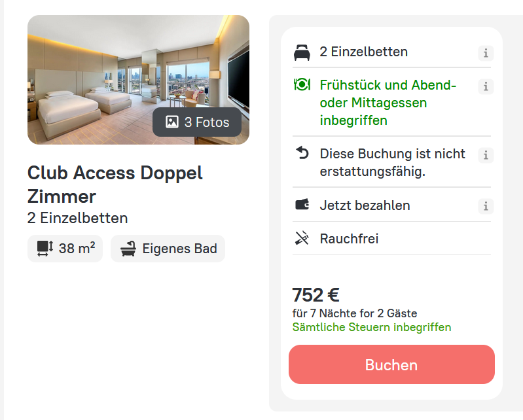Click the non-refundable return arrow icon
Viewport: 523px width, 420px height.
(302, 154)
